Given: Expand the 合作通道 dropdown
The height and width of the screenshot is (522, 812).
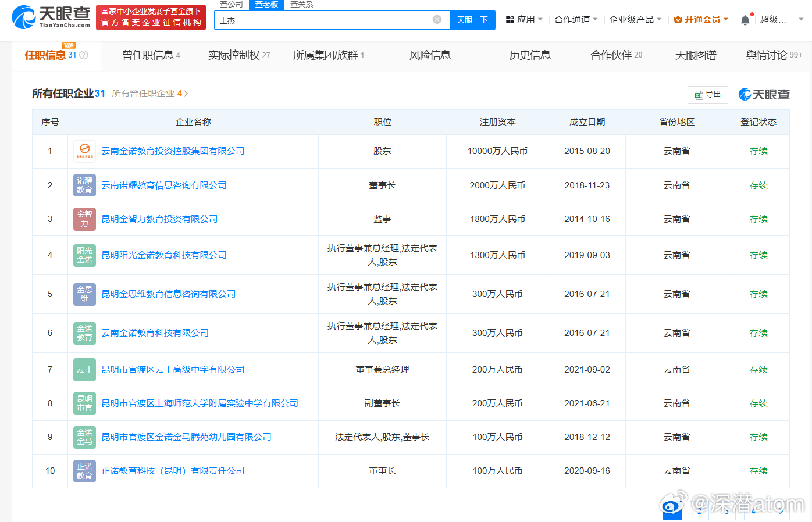Looking at the screenshot, I should pyautogui.click(x=595, y=19).
